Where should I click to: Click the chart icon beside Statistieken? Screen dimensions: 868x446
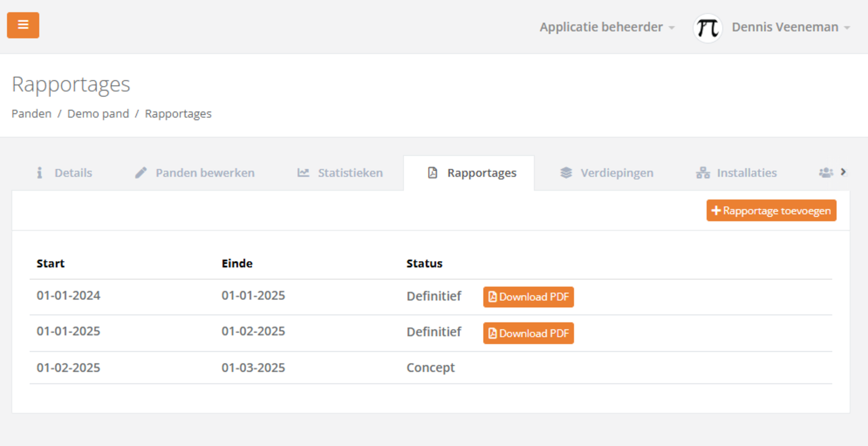tap(303, 173)
